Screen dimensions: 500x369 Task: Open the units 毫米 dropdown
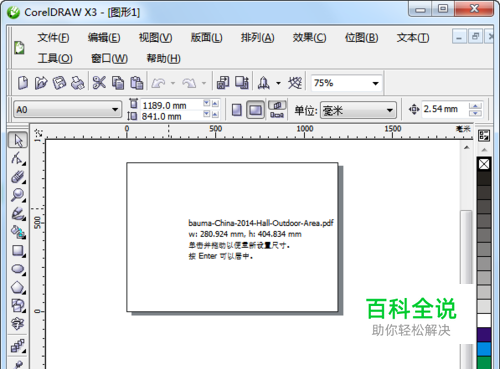click(389, 110)
